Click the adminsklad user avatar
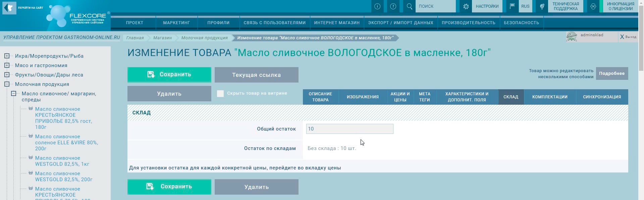 [572, 37]
